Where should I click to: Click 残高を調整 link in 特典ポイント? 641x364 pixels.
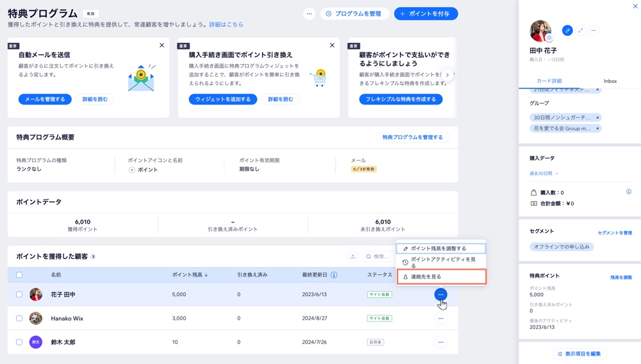(621, 277)
